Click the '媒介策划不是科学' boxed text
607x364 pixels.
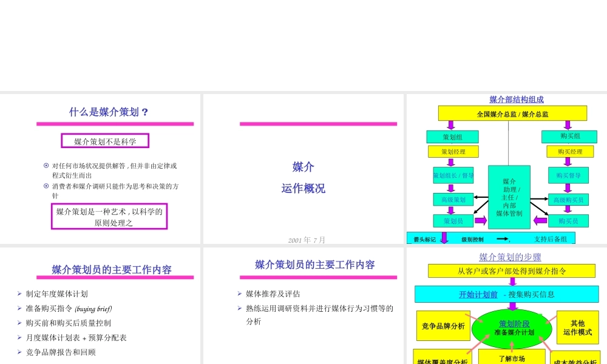pos(105,141)
